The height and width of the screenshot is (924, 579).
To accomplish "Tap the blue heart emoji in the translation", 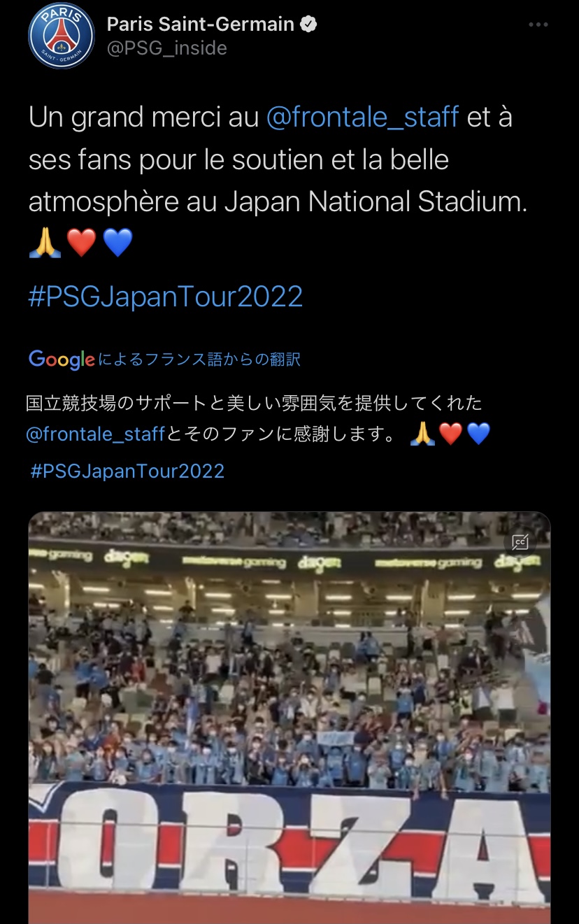I will (478, 434).
